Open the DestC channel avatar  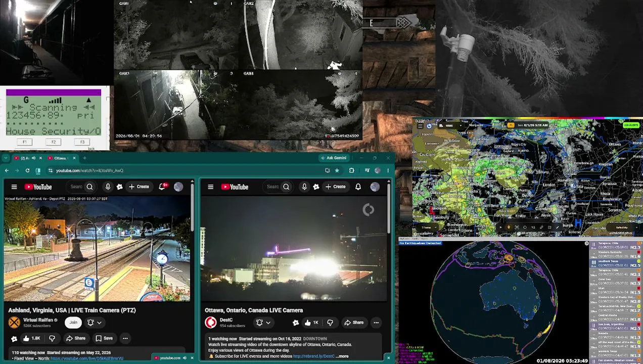[211, 323]
